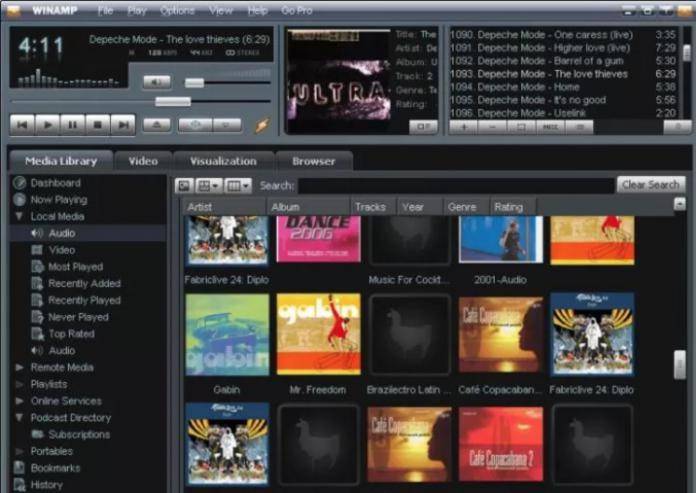Switch to the Browser tab
Screen dimensions: 696x493
pyautogui.click(x=314, y=161)
